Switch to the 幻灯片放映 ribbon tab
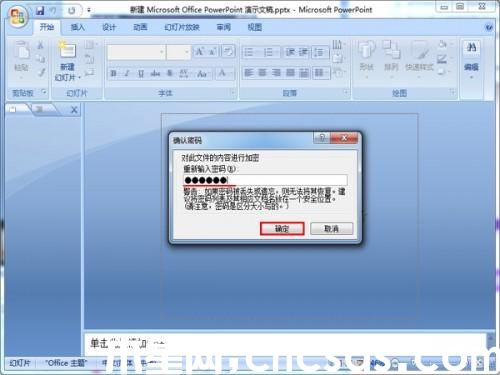 (x=182, y=27)
